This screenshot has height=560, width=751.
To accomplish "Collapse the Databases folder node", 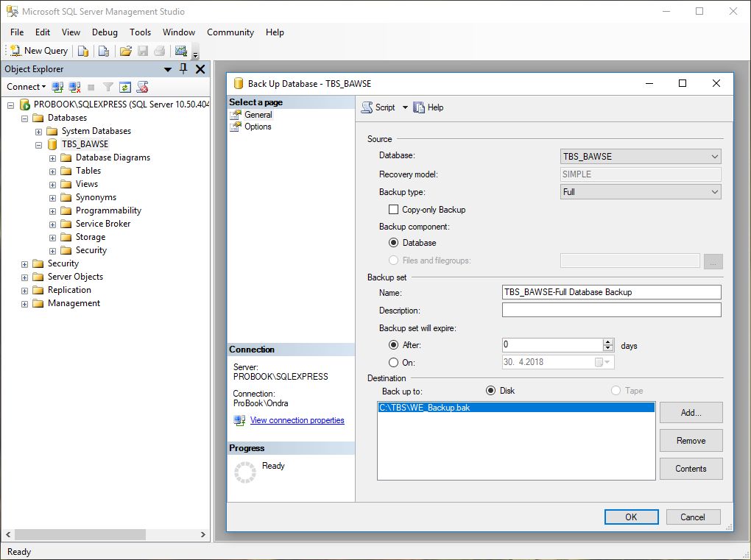I will 24,118.
